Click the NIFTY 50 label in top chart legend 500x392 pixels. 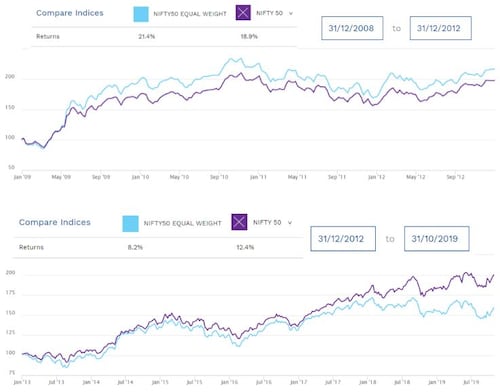pyautogui.click(x=269, y=13)
